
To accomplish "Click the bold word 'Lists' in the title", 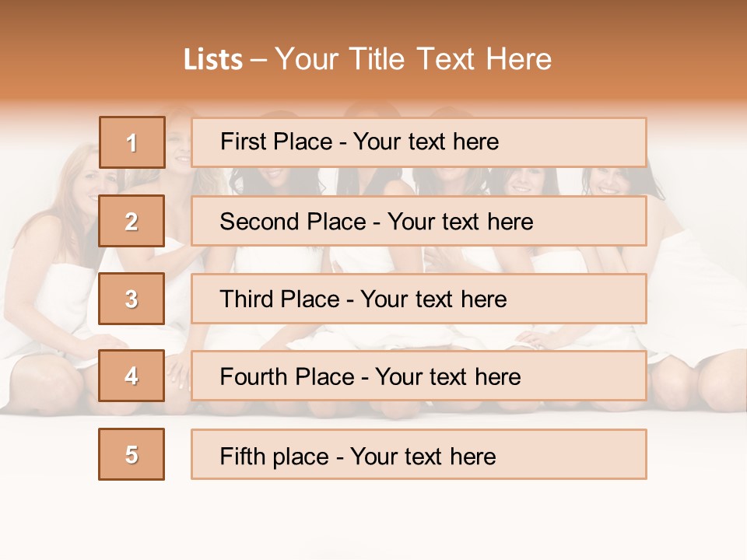I will click(x=213, y=60).
